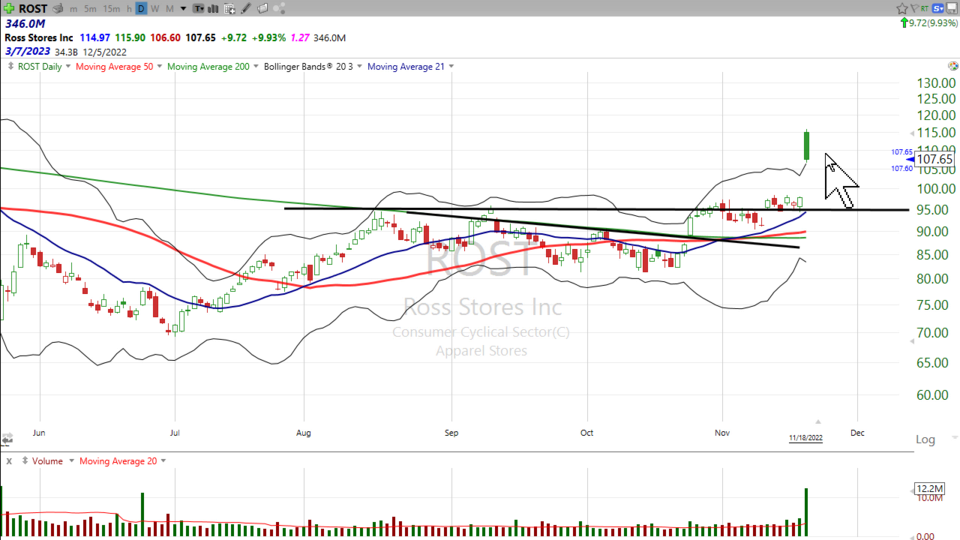Click the Moving Average 21 label
Screen dimensions: 960x540
pos(406,66)
